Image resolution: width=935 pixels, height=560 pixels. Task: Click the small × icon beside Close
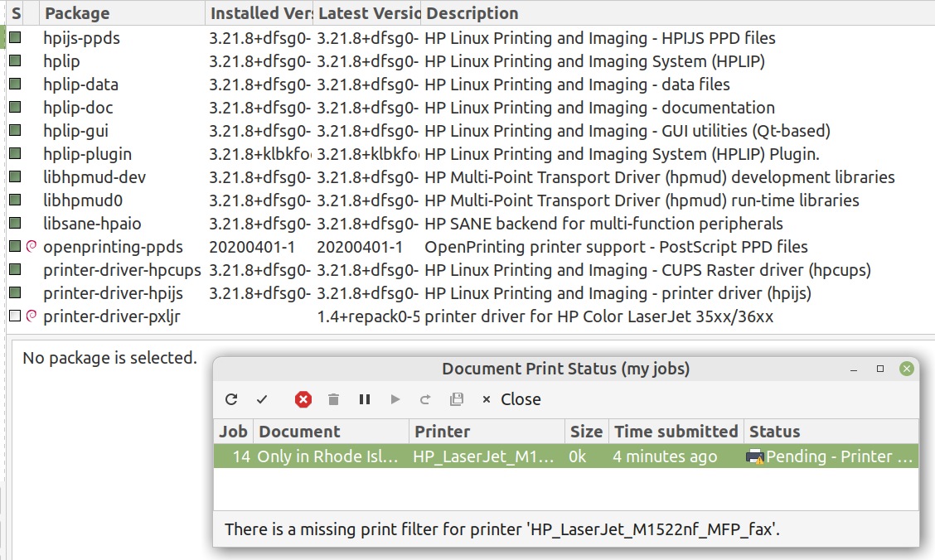487,399
